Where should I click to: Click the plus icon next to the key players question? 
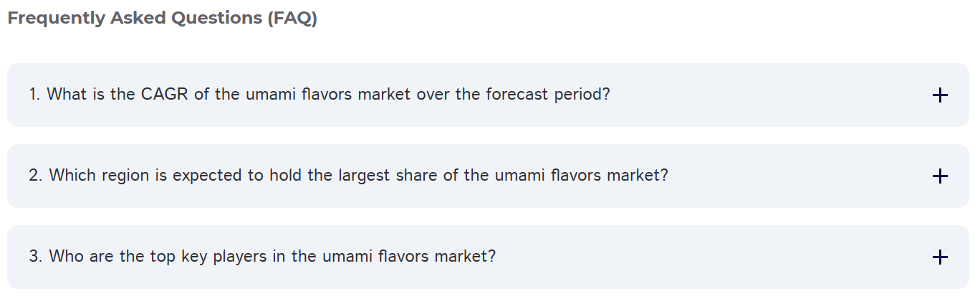point(940,257)
